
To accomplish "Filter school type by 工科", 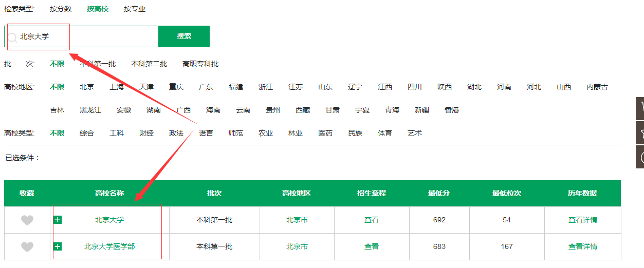I will 117,133.
